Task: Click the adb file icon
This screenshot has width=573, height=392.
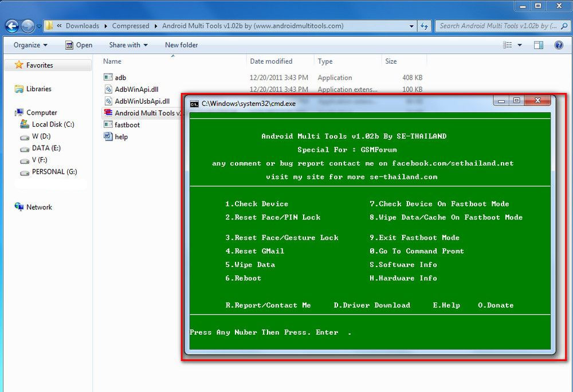Action: pos(108,77)
